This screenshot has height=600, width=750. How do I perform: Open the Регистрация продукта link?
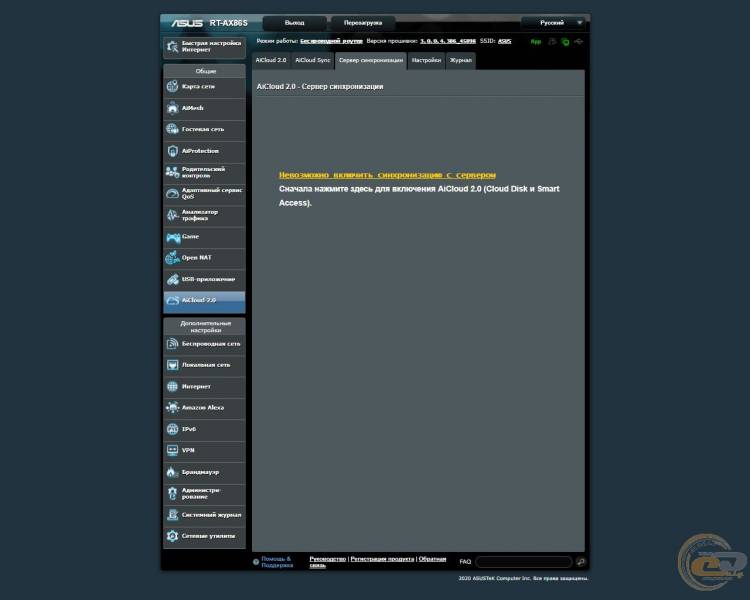[x=382, y=559]
